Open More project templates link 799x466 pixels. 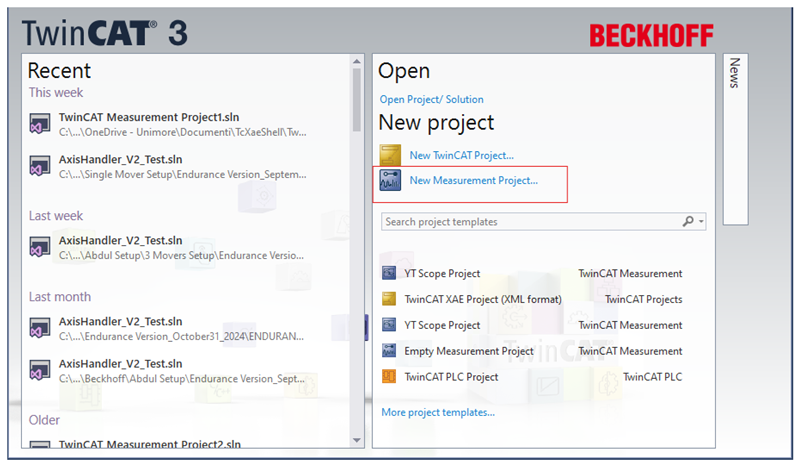pyautogui.click(x=438, y=413)
